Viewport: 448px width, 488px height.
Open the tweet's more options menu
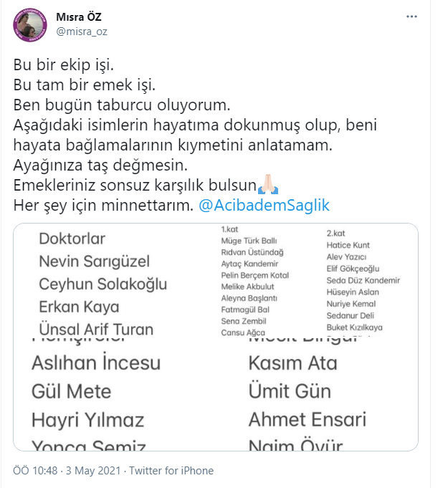[411, 16]
